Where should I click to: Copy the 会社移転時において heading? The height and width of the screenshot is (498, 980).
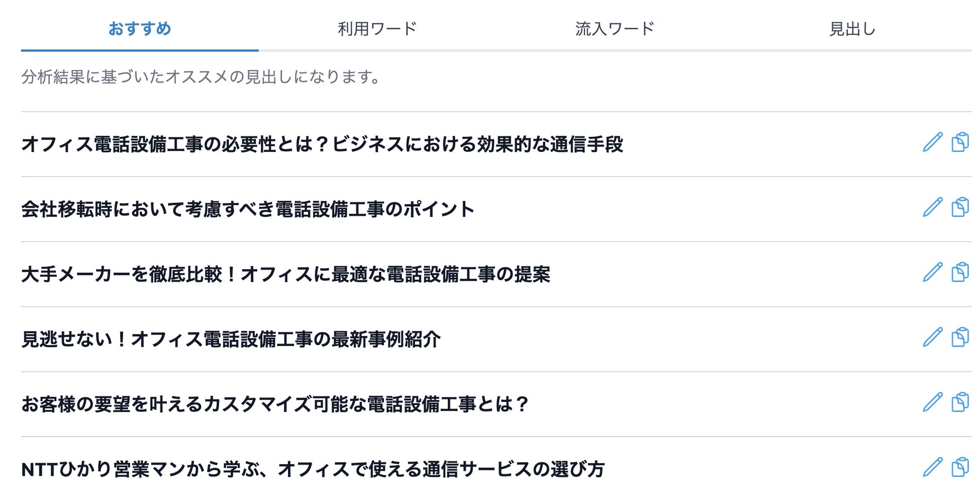point(960,207)
